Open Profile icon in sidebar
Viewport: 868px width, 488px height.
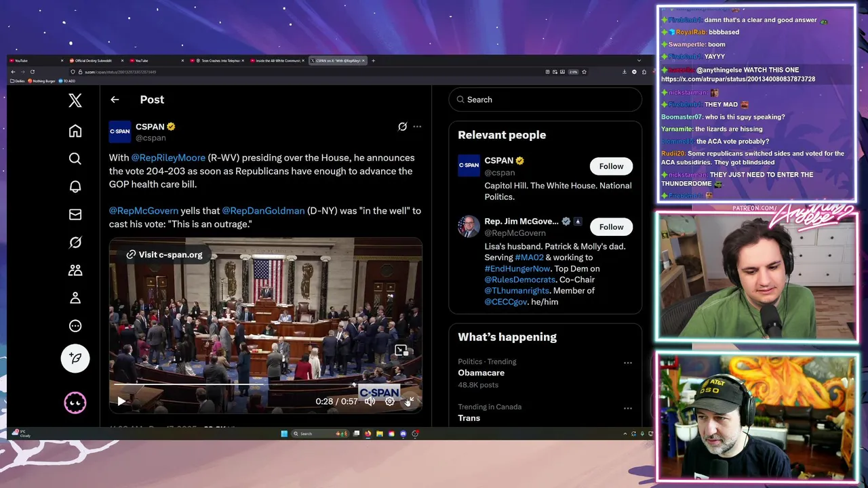[75, 298]
